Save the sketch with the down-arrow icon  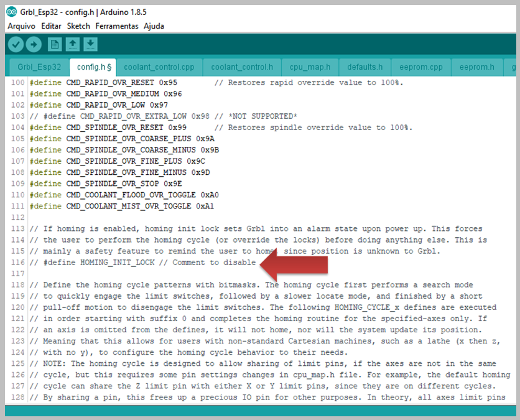[x=90, y=44]
